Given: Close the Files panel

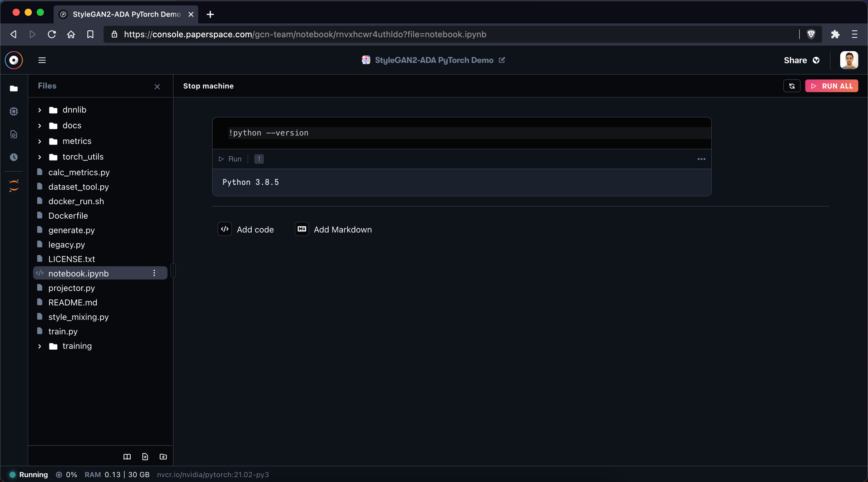Looking at the screenshot, I should point(157,87).
